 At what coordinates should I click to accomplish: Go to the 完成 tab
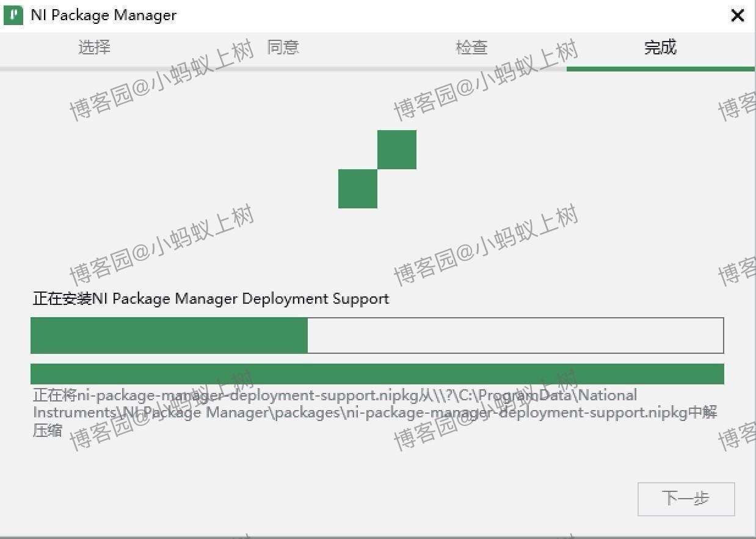(x=661, y=48)
